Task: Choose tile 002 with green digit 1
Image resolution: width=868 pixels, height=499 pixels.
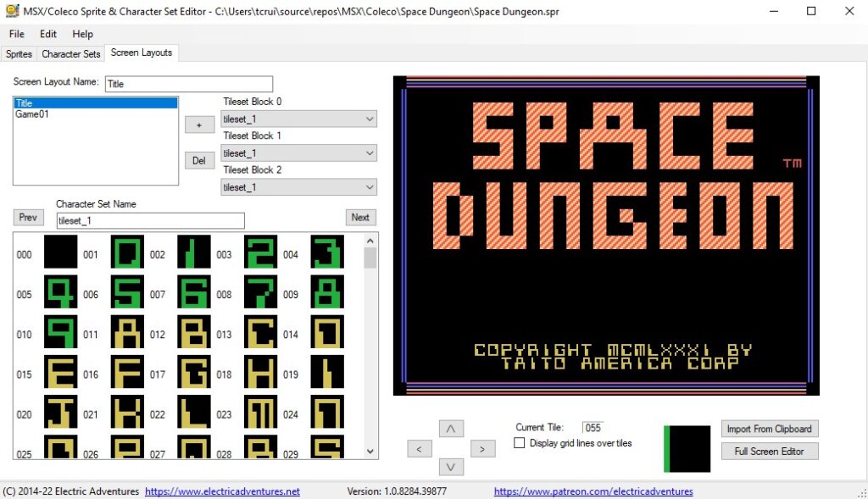Action: 194,252
